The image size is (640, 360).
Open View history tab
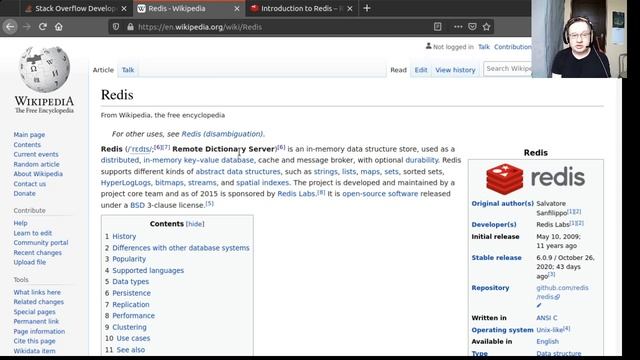[x=455, y=70]
